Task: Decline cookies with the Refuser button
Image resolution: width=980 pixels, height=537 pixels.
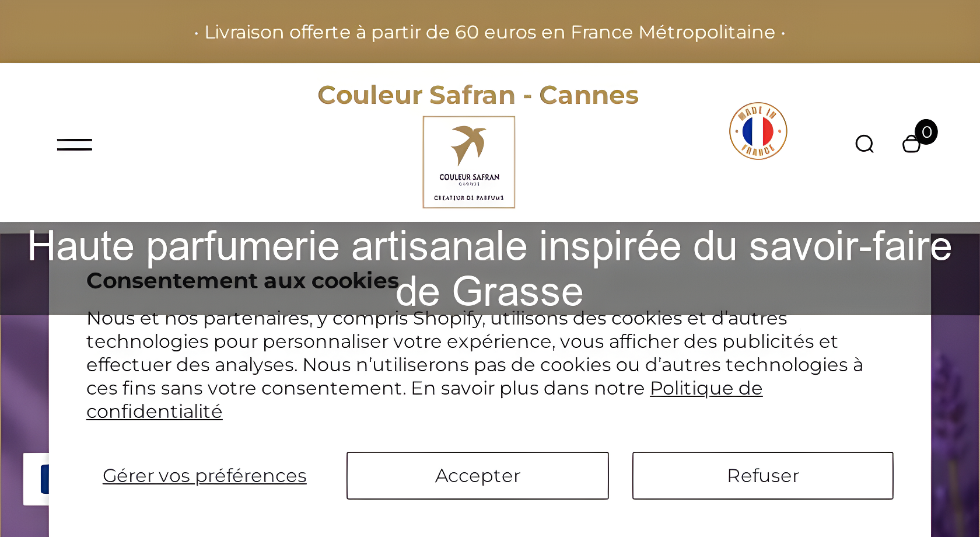Action: click(762, 476)
